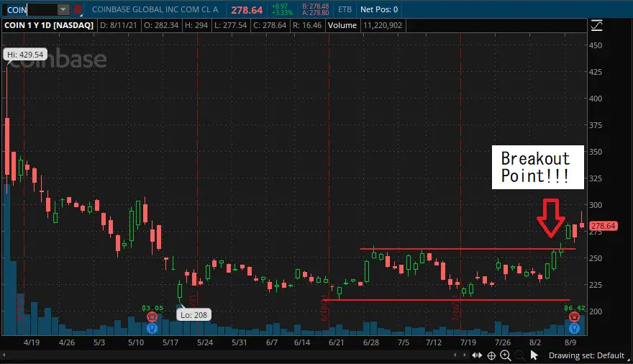Screen dimensions: 633x364
Task: Click the Net Pos: 0 label
Action: tap(379, 9)
